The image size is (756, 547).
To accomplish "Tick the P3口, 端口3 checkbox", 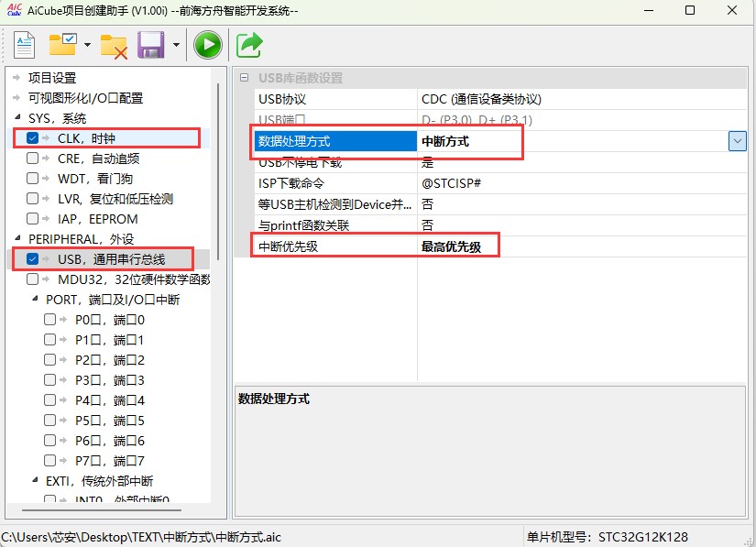I will point(49,379).
